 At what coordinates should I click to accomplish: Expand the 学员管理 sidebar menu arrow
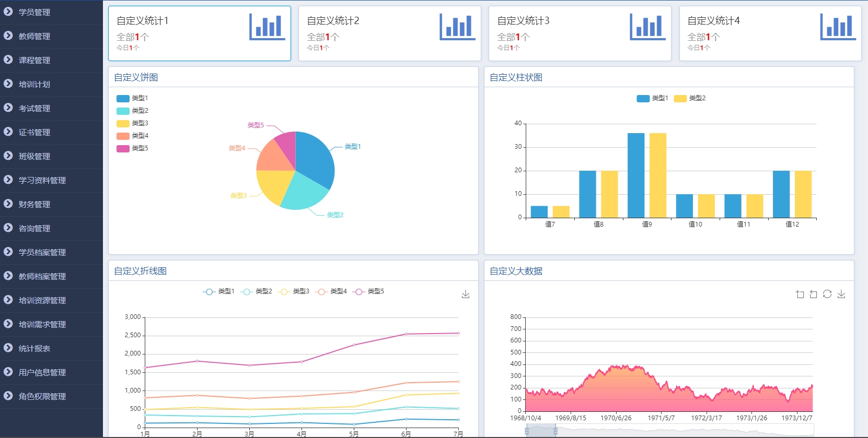pyautogui.click(x=8, y=11)
